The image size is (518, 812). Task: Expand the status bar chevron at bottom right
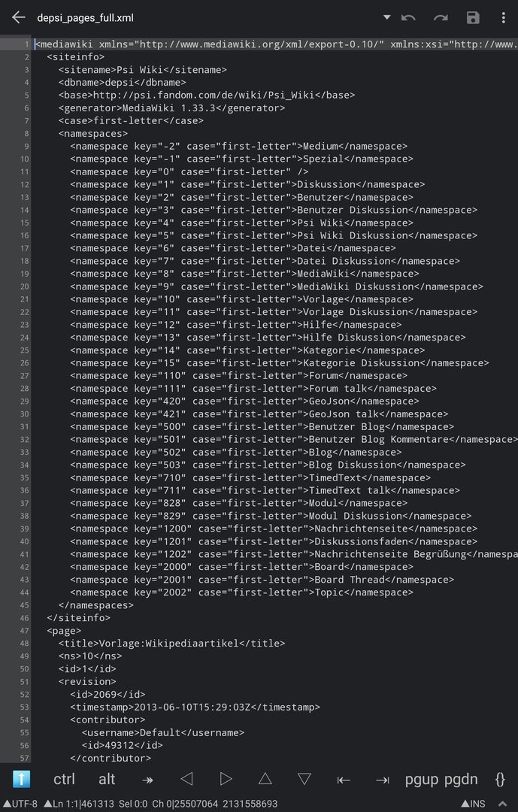tap(502, 804)
